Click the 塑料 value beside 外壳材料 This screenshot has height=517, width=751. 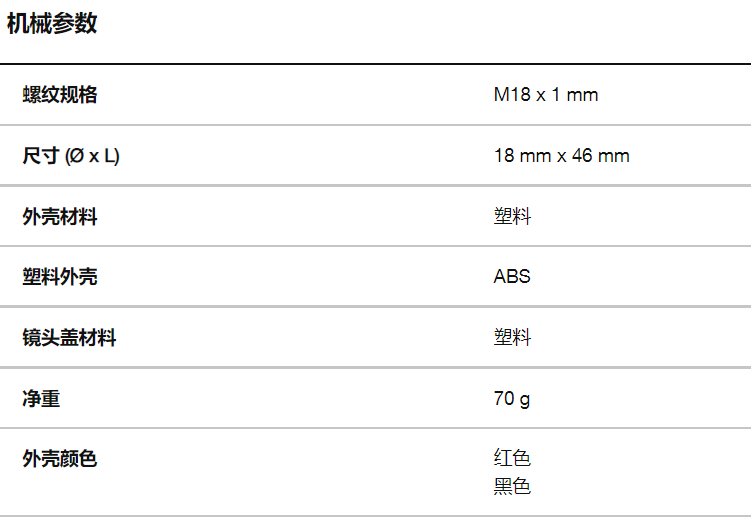point(512,216)
